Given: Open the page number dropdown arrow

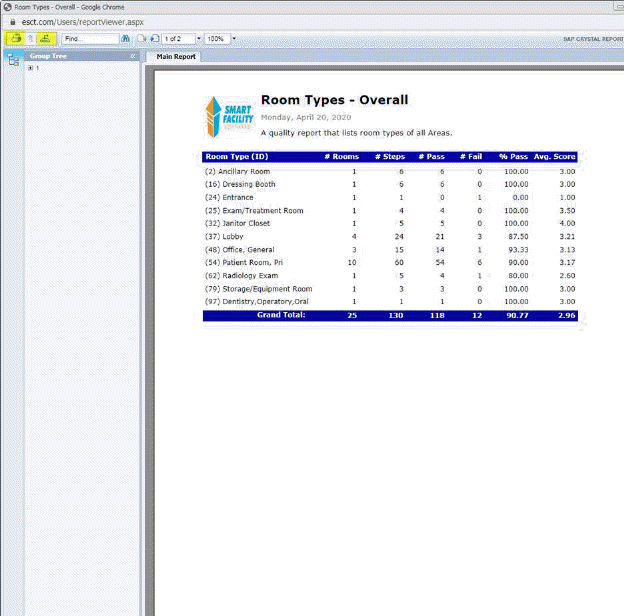Looking at the screenshot, I should 199,39.
